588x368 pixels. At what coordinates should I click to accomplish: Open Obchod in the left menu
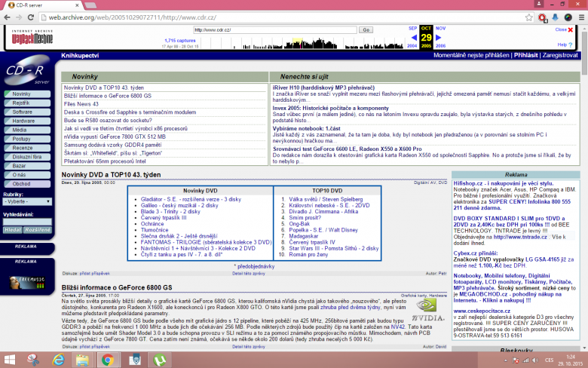(27, 184)
